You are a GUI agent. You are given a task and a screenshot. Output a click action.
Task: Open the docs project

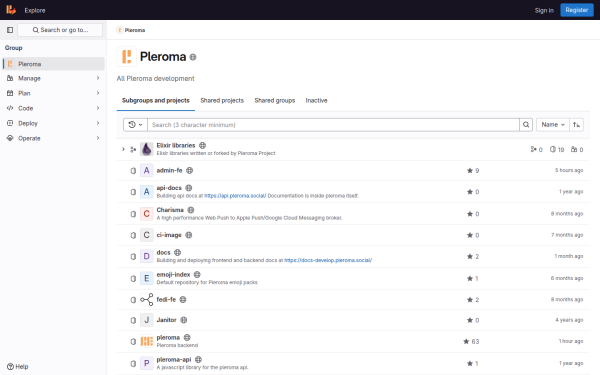[163, 253]
